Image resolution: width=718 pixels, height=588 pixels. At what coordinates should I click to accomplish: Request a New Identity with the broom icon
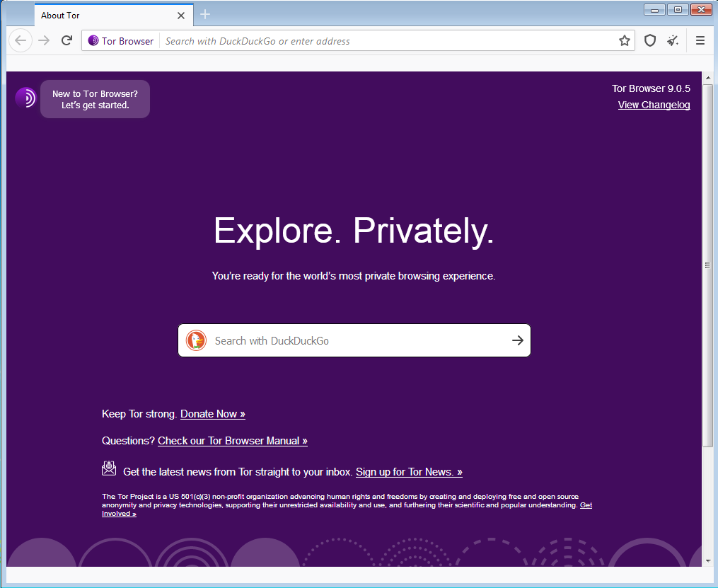pos(673,41)
